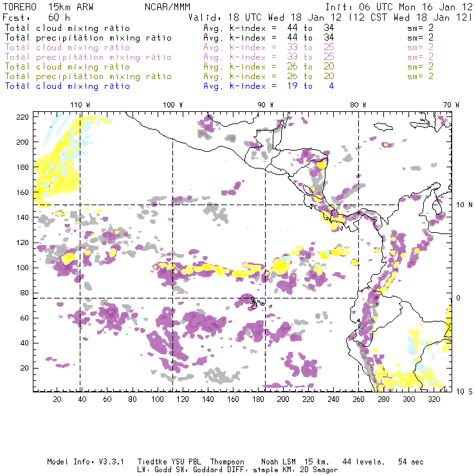The width and height of the screenshot is (476, 476).
Task: Click the "Init: 06 UTC Mon 16 Jan 12" text
Action: [399, 6]
